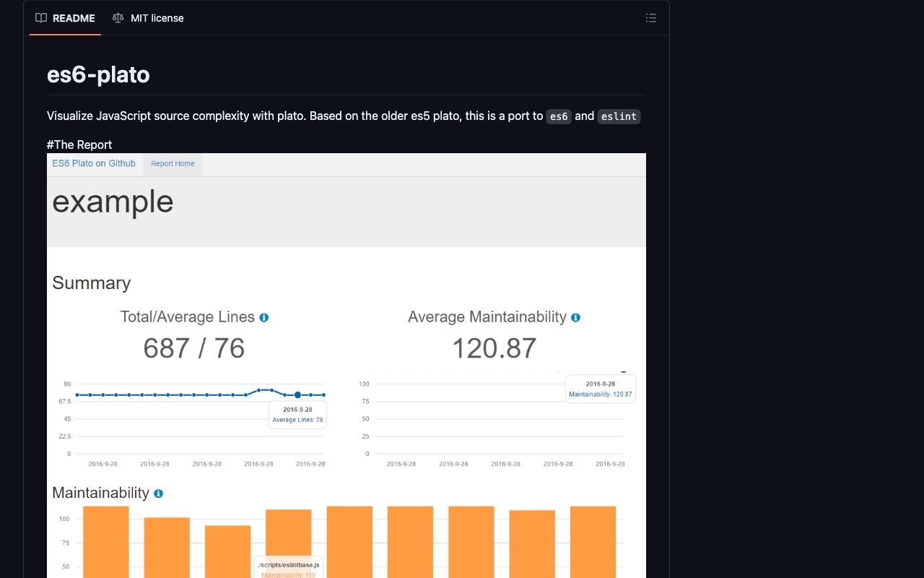
Task: Open the README tab
Action: coord(65,18)
